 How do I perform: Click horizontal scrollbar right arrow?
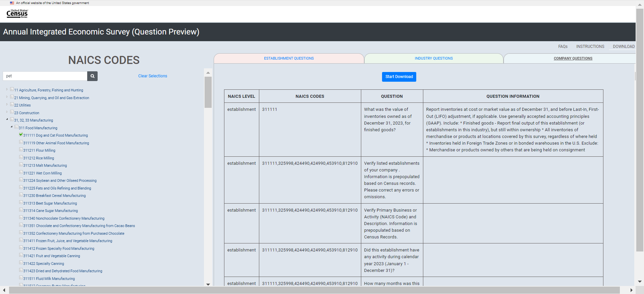click(631, 290)
